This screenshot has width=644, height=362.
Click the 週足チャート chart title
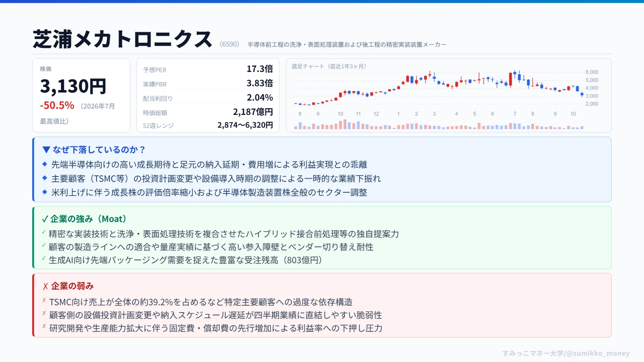pyautogui.click(x=329, y=66)
